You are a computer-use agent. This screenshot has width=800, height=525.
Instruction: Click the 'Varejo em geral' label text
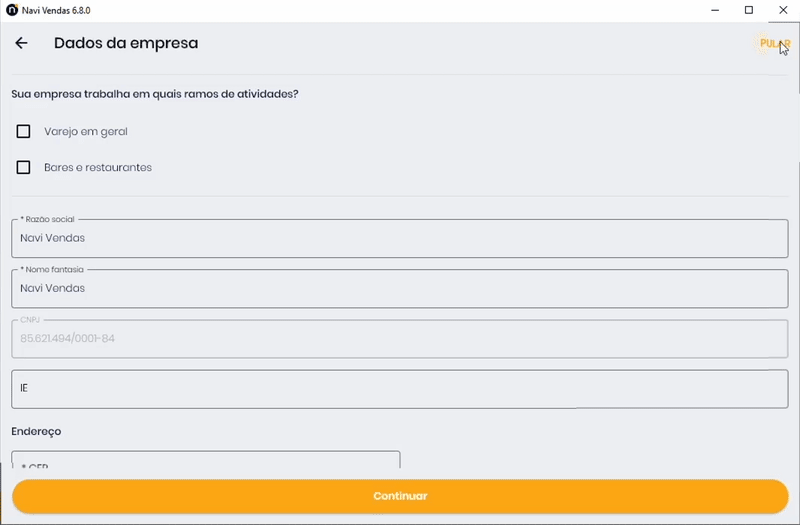click(x=86, y=131)
